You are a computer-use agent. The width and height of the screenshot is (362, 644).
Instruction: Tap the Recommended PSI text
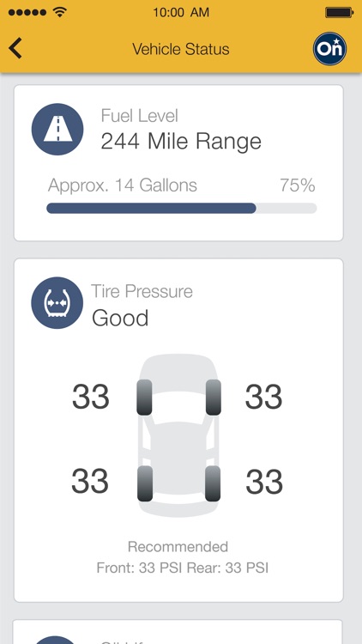pyautogui.click(x=182, y=557)
